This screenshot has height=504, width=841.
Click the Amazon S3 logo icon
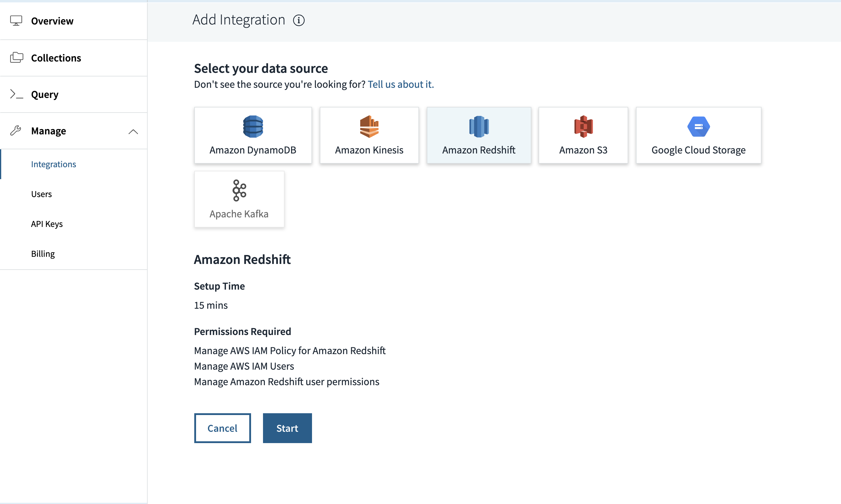pyautogui.click(x=583, y=126)
